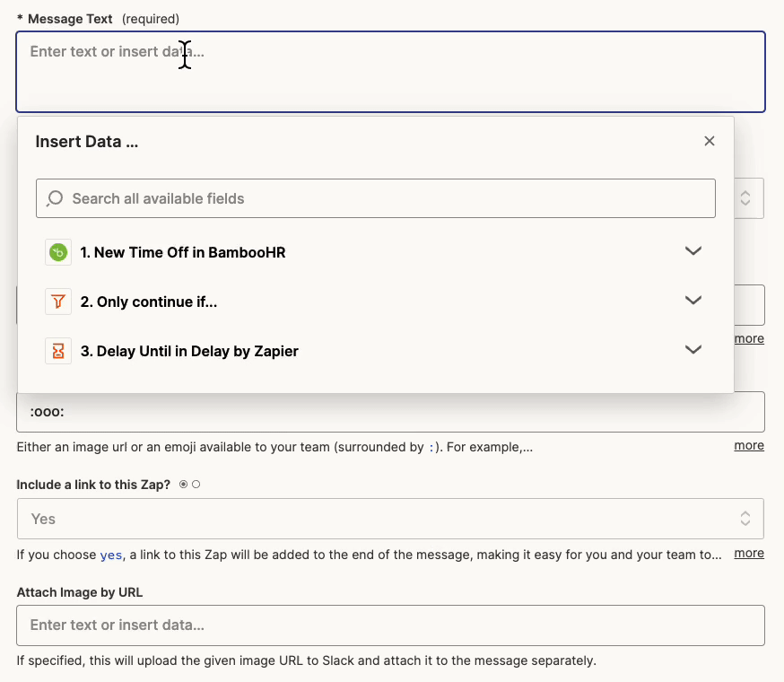
Task: Click the magnifying glass search icon
Action: (55, 198)
